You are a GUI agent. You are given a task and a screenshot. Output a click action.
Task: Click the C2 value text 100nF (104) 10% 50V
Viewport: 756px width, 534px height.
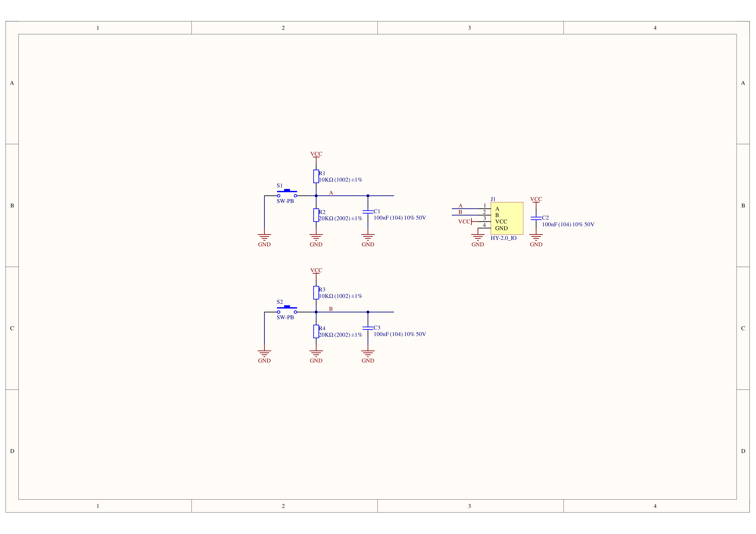(x=568, y=224)
